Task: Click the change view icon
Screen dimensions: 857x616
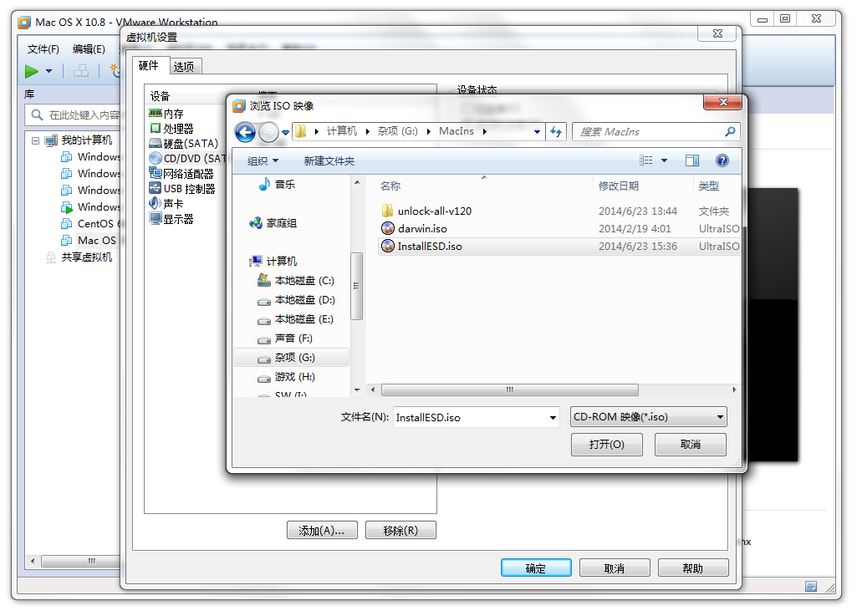Action: [646, 160]
